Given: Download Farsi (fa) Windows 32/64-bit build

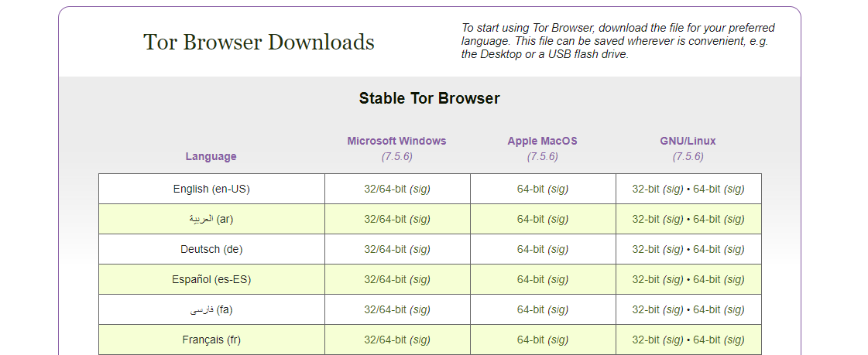Looking at the screenshot, I should pos(385,309).
